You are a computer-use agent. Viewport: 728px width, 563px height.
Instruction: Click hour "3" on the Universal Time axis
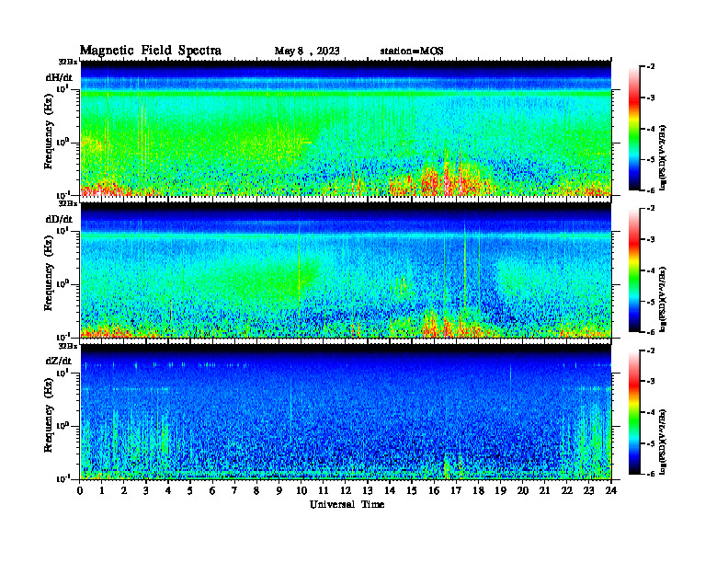click(x=146, y=490)
